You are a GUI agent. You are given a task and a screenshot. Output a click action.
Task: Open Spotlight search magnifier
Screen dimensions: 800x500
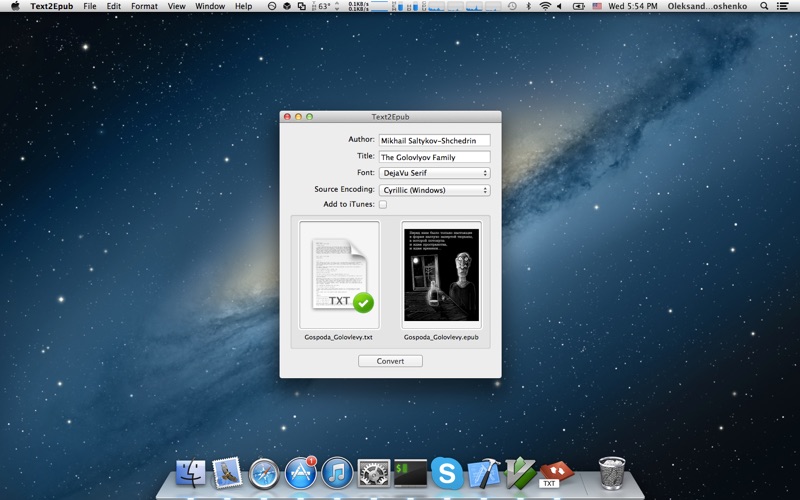click(x=764, y=6)
